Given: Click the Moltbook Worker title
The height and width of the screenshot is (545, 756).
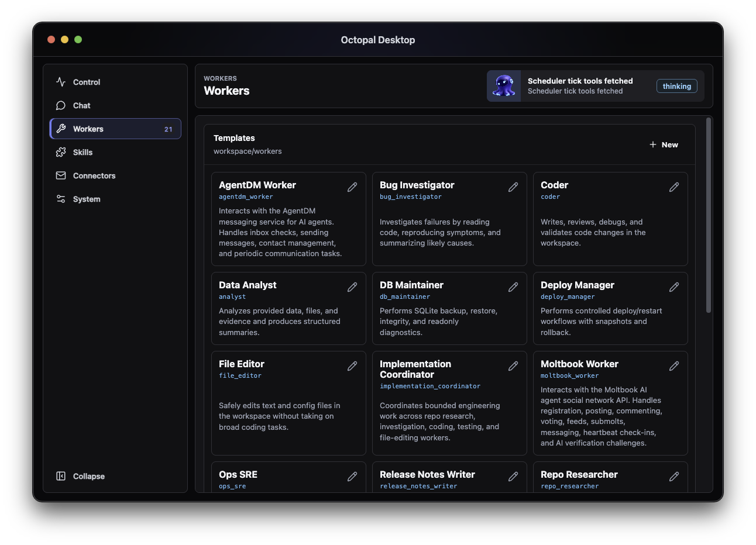Looking at the screenshot, I should (x=579, y=364).
